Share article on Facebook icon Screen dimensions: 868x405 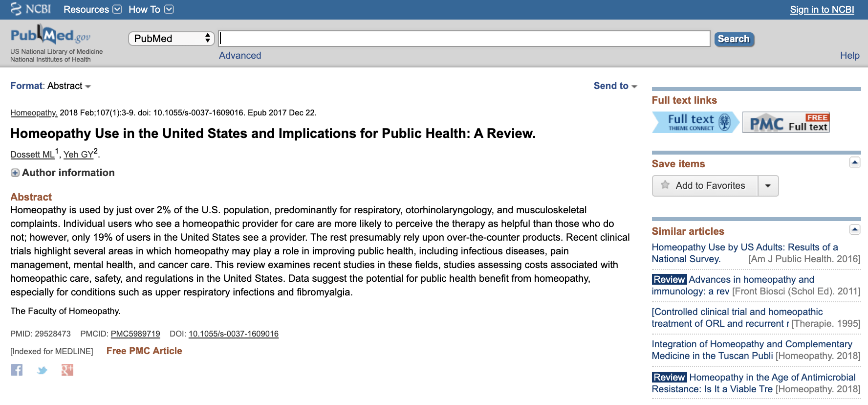coord(17,370)
